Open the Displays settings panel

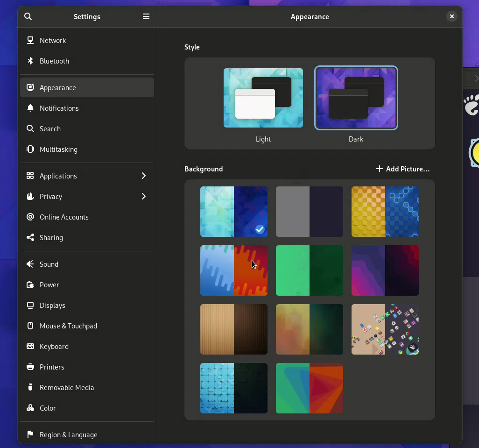(x=52, y=306)
